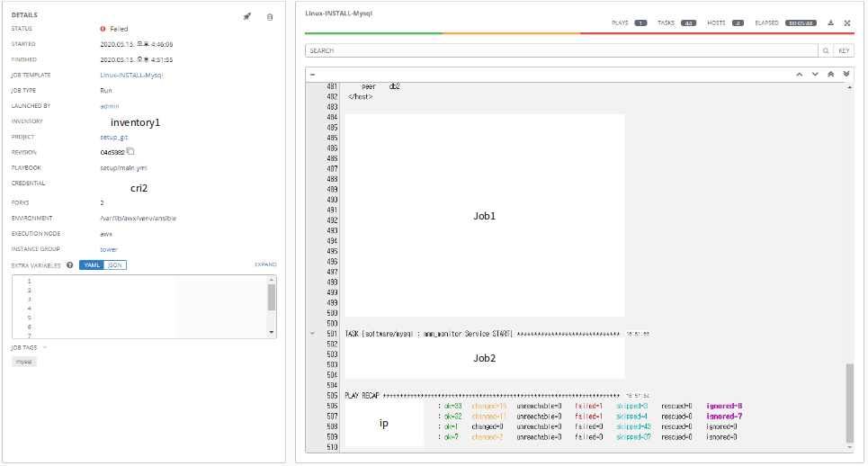Click extra variables text editor

point(139,307)
